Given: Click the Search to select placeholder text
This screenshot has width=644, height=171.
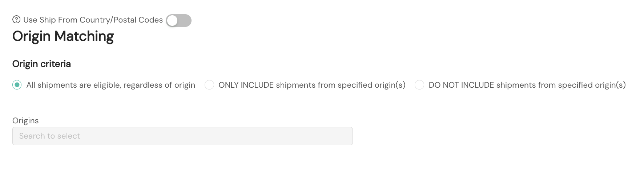Looking at the screenshot, I should coord(49,136).
